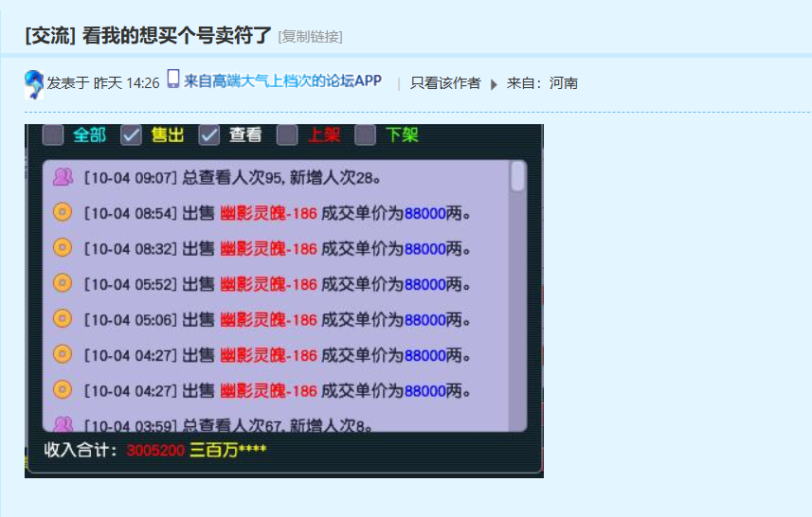This screenshot has height=517, width=812.
Task: Click the 复制链接 link beside the title
Action: 310,37
